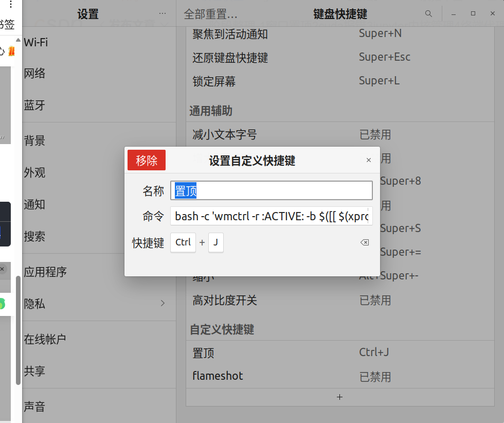Click the flameshot custom shortcut row
Screen dimensions: 504x423
pos(340,376)
